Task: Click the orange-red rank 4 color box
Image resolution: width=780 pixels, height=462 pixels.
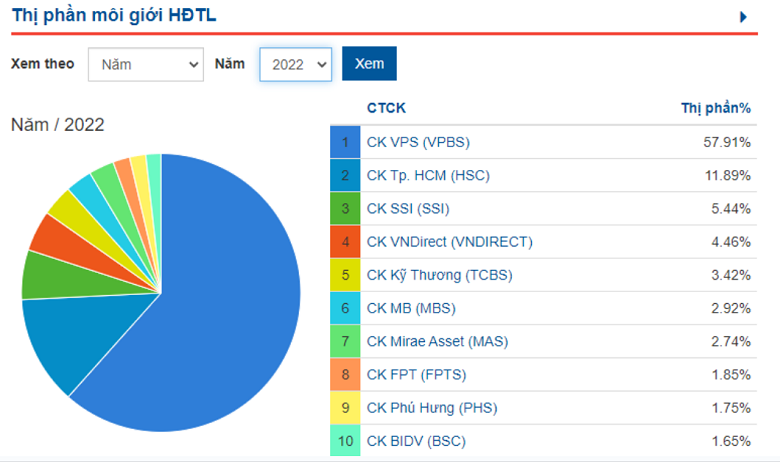Action: pos(345,241)
